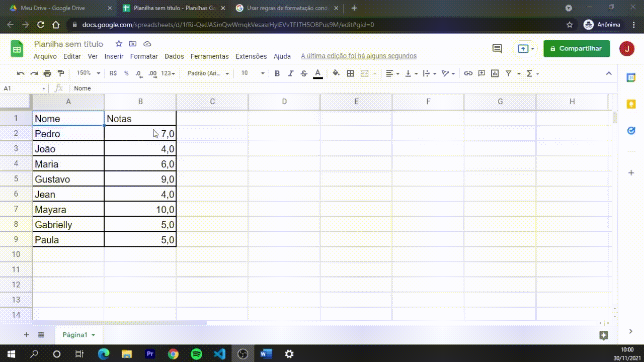
Task: Open horizontal align dropdown
Action: click(x=392, y=73)
